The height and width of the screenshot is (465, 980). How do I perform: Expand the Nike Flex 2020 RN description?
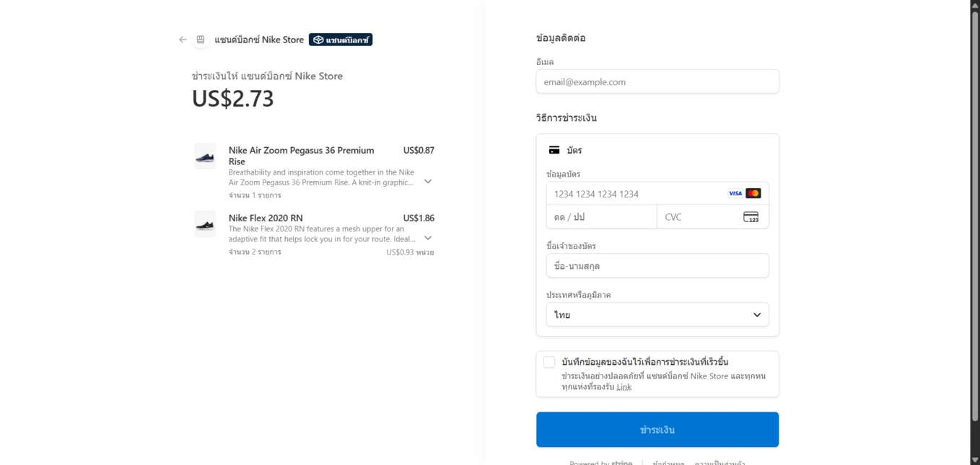pos(428,238)
